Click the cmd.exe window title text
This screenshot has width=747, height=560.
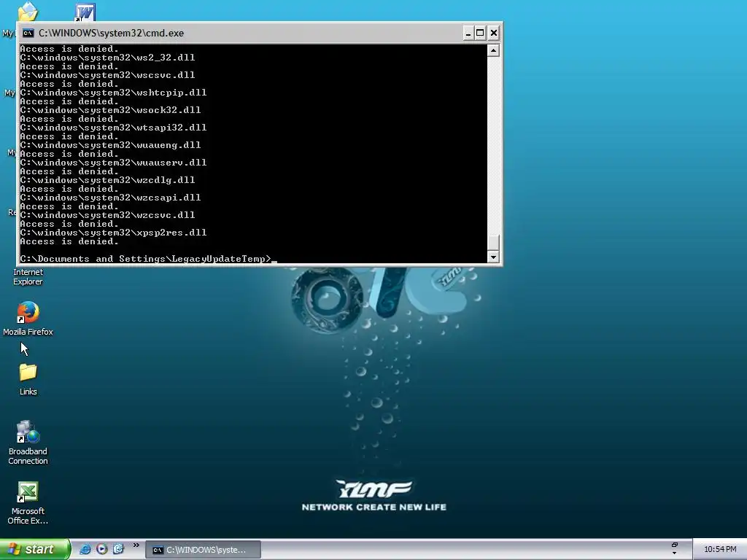click(x=111, y=33)
